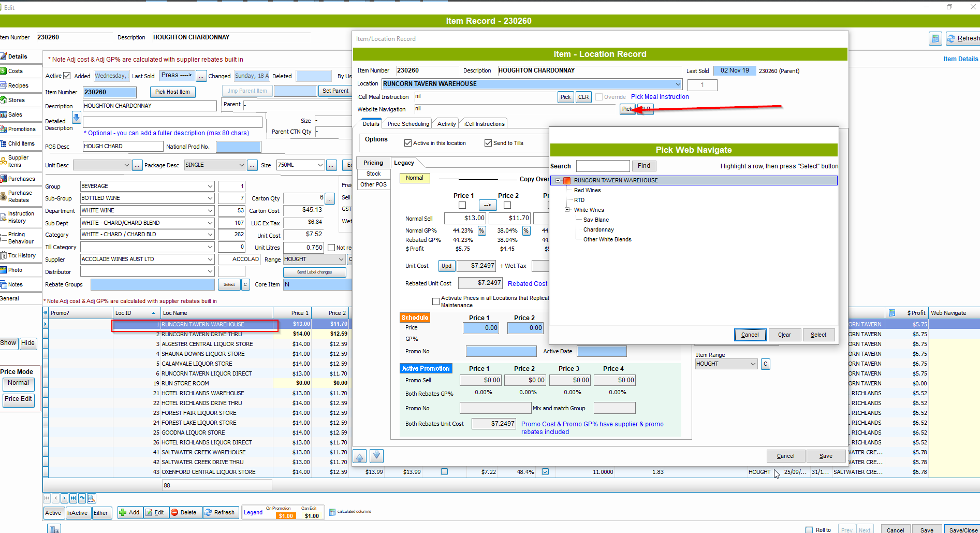980x533 pixels.
Task: Open the Supplier dropdown
Action: [210, 260]
